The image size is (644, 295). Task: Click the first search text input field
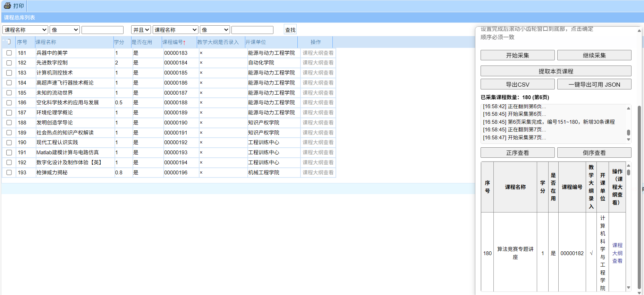[x=102, y=30]
